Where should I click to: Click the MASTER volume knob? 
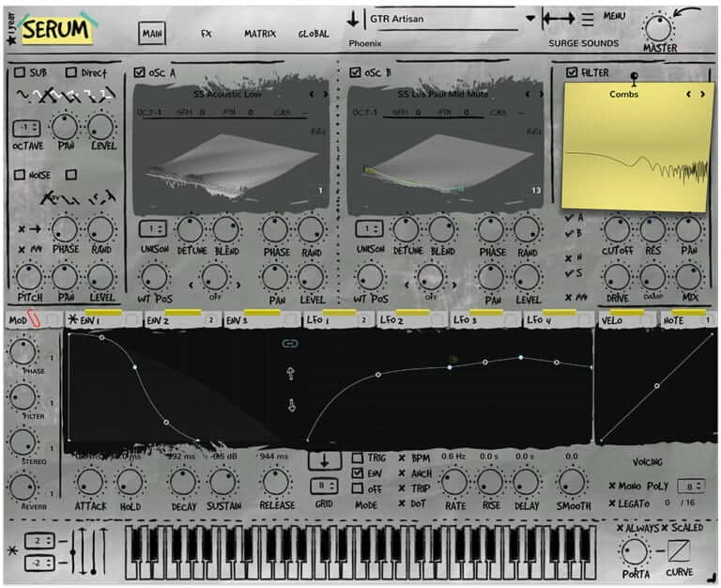point(658,27)
